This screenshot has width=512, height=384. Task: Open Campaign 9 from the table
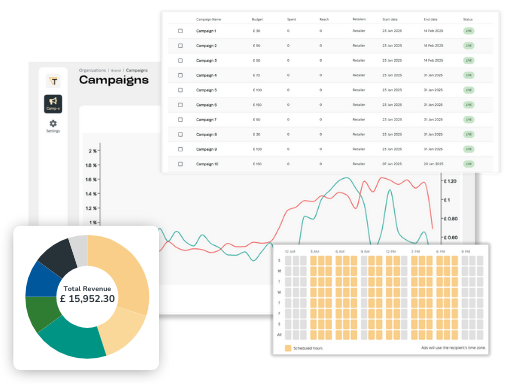206,149
